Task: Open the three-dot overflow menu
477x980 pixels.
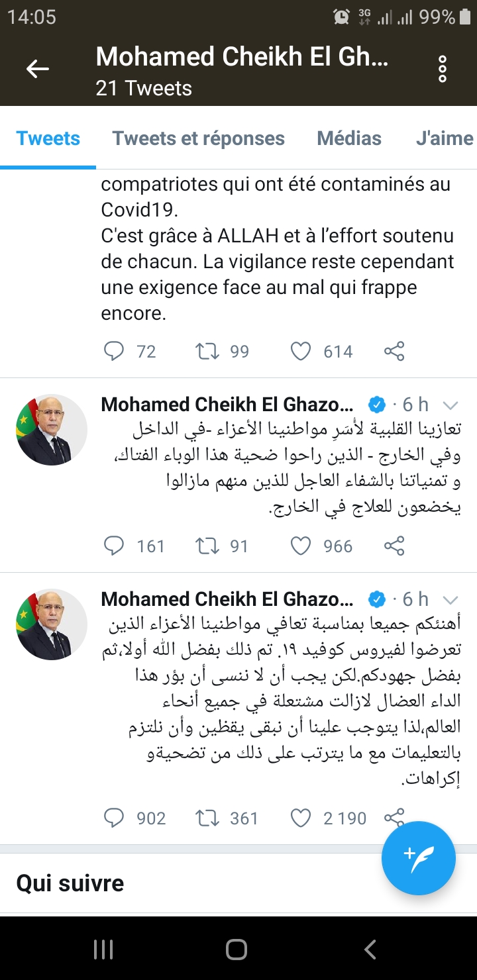Action: click(x=443, y=69)
